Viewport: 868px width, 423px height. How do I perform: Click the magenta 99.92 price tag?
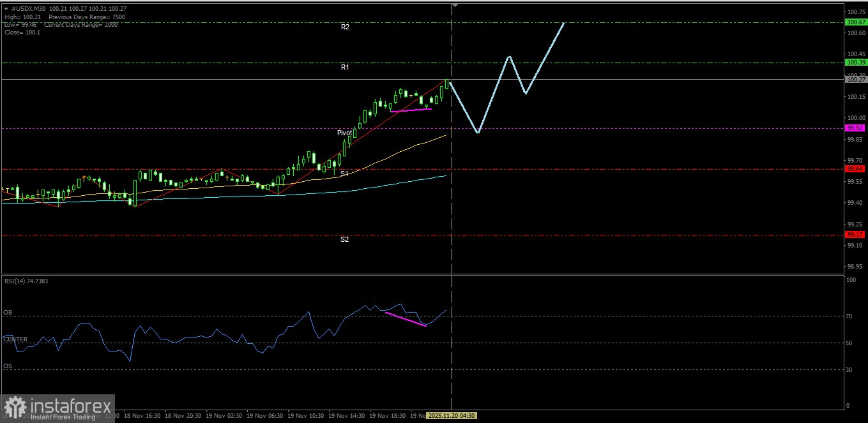coord(854,128)
